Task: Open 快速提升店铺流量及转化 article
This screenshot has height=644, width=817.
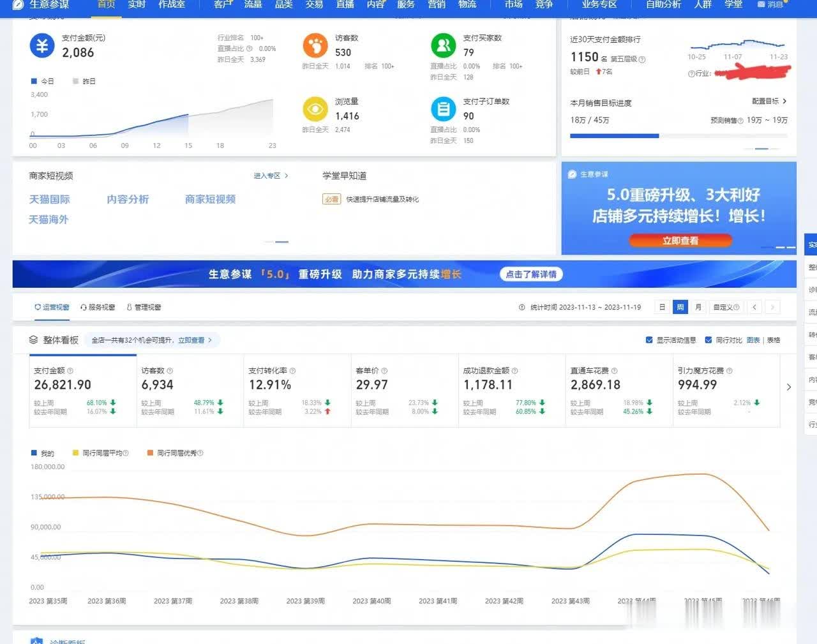Action: [x=382, y=200]
